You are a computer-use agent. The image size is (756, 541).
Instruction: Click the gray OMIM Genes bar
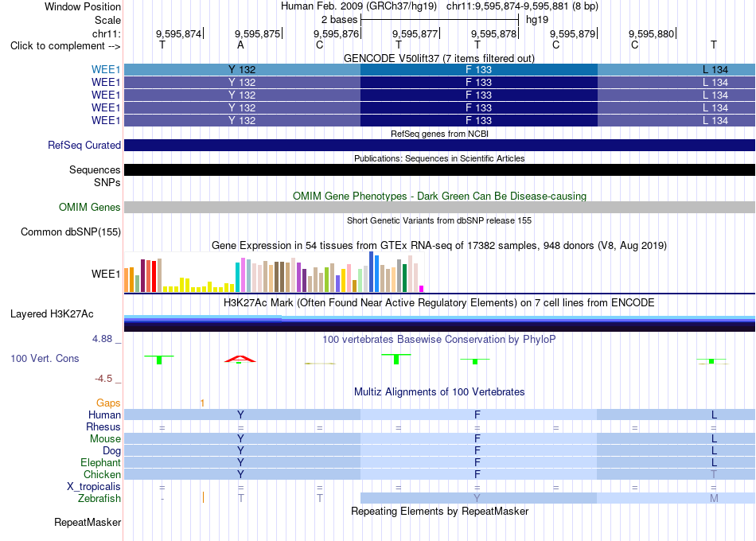[440, 207]
